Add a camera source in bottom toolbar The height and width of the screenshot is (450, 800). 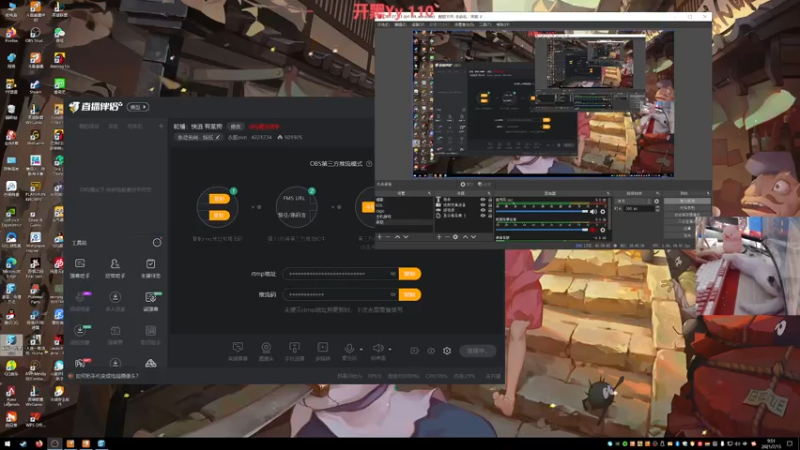click(266, 351)
